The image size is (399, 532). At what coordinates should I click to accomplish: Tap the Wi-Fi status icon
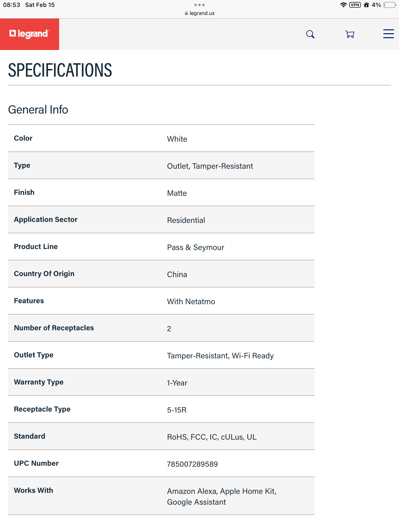pyautogui.click(x=343, y=5)
